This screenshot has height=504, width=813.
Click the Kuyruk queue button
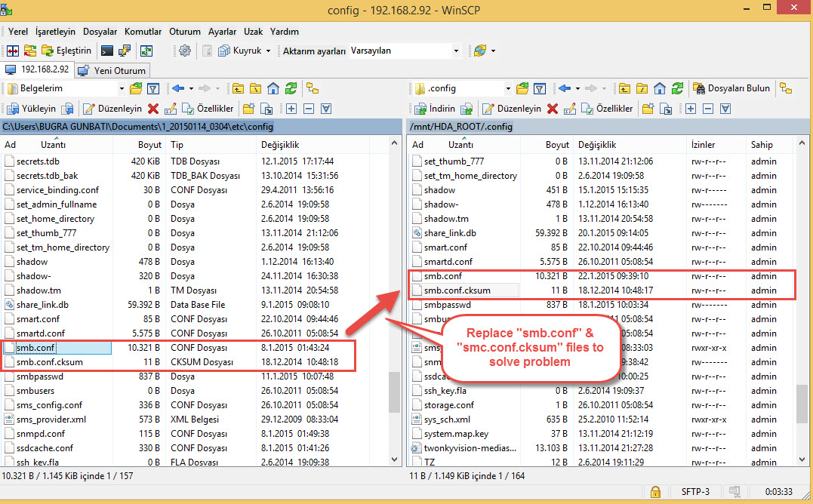240,51
